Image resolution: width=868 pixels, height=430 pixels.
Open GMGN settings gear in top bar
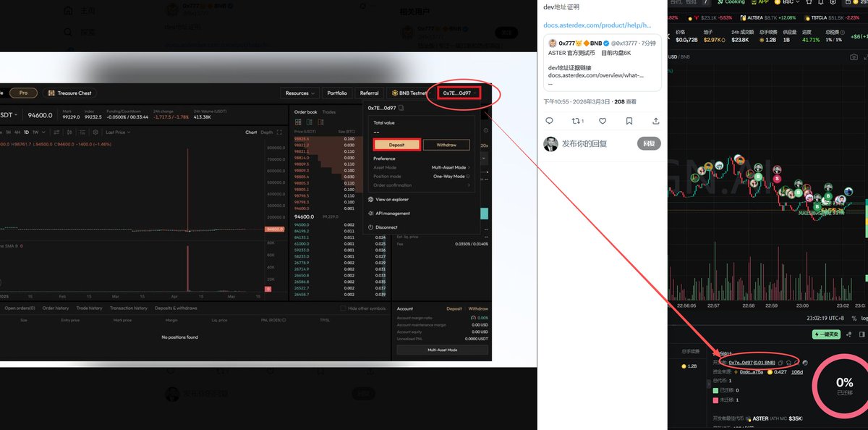833,2
